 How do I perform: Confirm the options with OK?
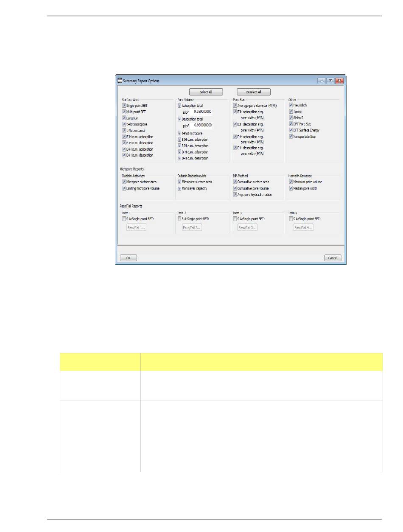(x=129, y=258)
